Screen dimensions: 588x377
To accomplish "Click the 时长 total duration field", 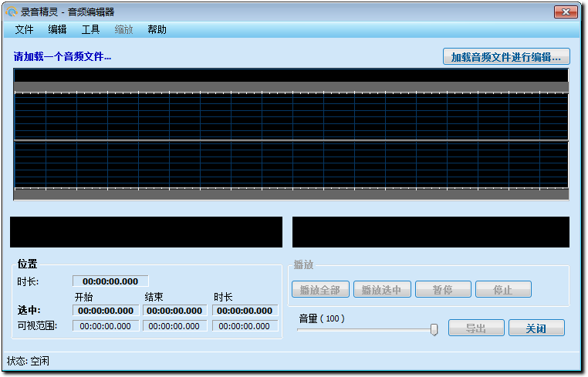I will pyautogui.click(x=110, y=281).
